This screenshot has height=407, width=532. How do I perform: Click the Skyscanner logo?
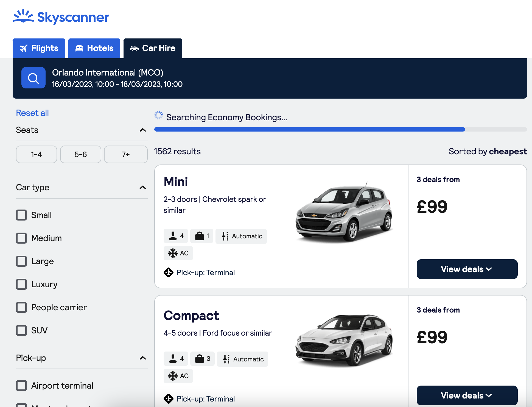click(61, 16)
